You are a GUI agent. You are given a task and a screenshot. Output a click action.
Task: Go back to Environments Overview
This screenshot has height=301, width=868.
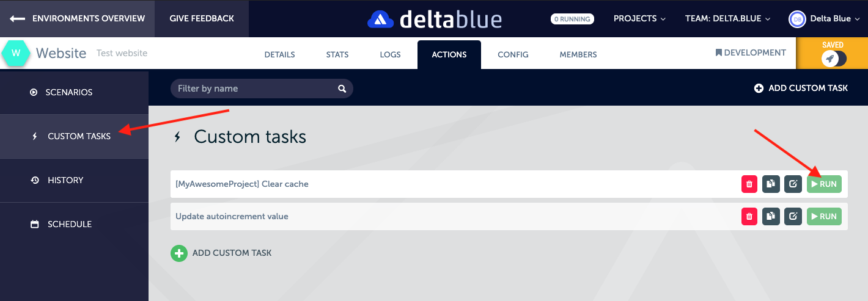point(78,18)
